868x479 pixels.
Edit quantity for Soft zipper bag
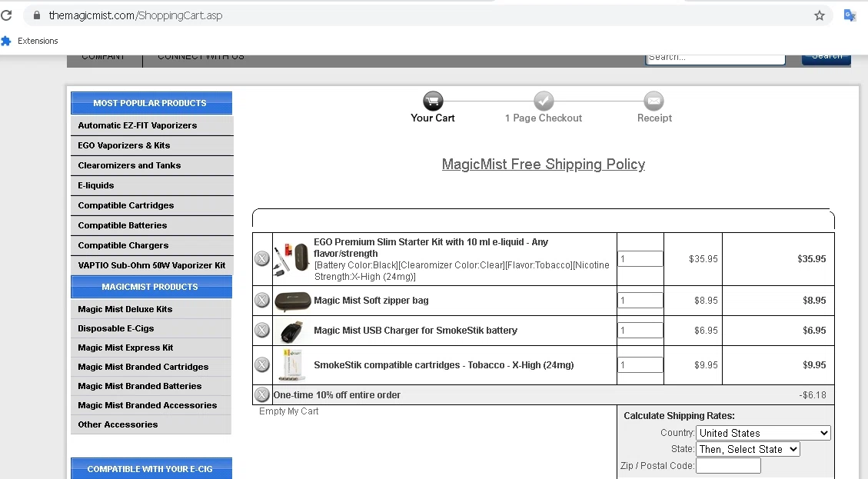point(640,300)
